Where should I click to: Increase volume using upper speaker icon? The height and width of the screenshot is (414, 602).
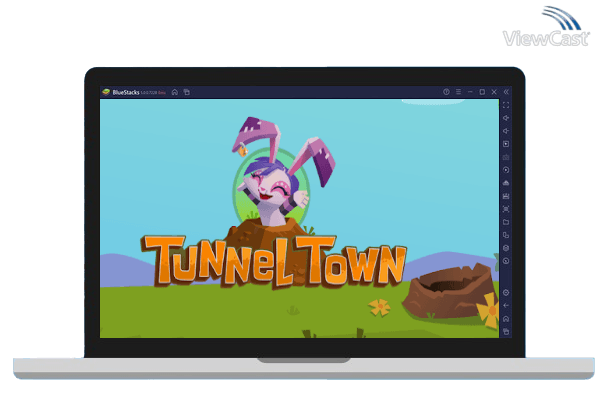[x=506, y=118]
